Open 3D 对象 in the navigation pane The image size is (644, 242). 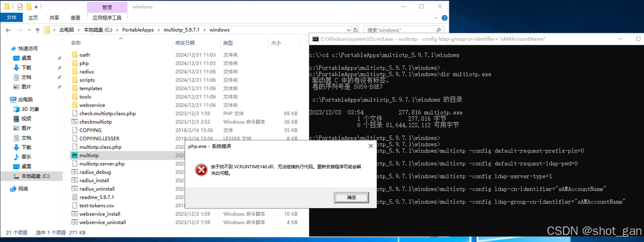pyautogui.click(x=30, y=109)
